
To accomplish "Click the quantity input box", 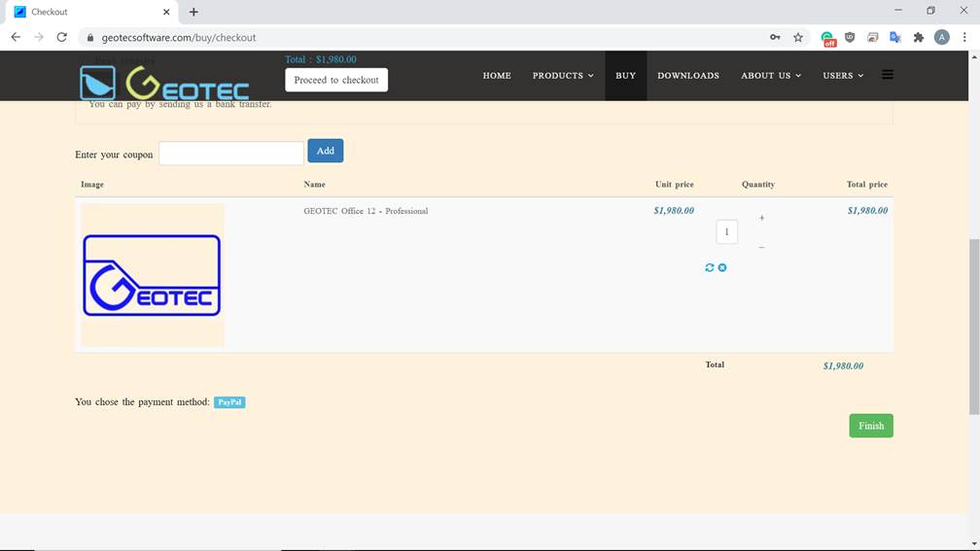I will click(726, 231).
